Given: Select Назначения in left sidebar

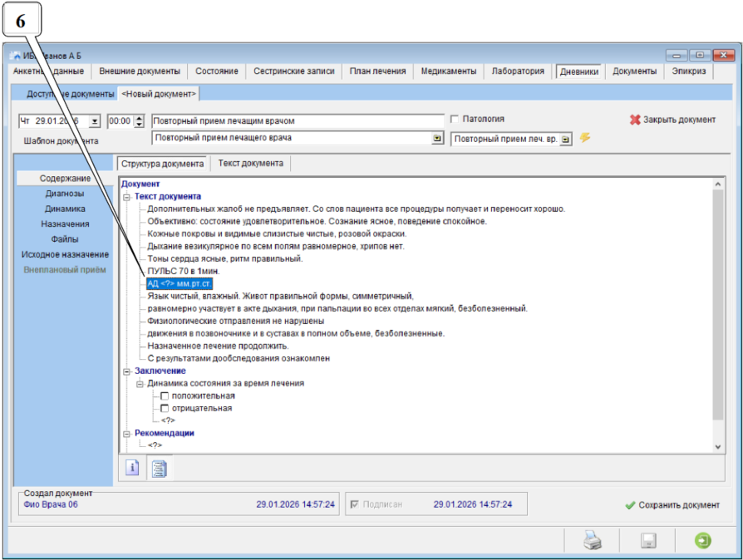Looking at the screenshot, I should click(x=65, y=224).
